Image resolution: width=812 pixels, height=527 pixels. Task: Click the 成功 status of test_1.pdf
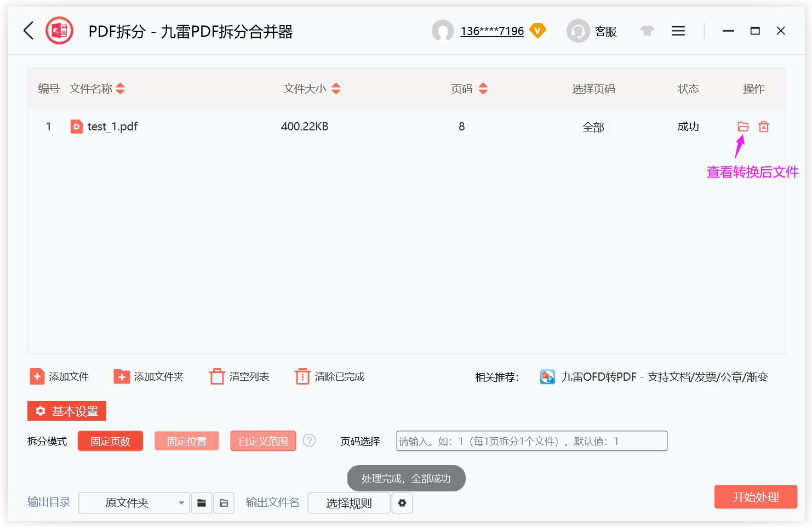(x=688, y=127)
